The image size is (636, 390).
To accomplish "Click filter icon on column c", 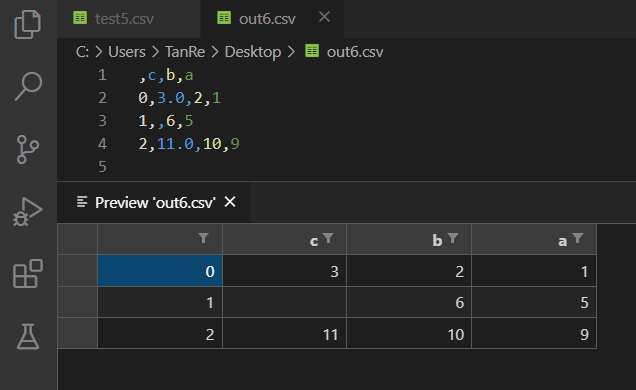I will (x=328, y=238).
